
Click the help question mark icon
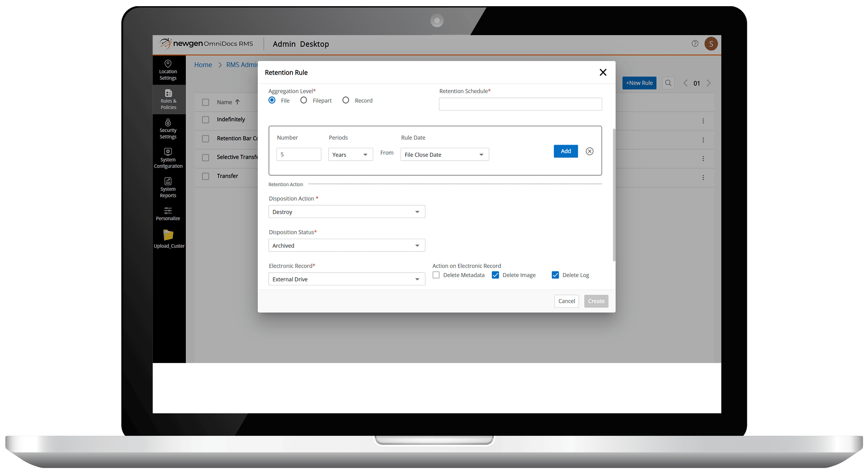695,43
